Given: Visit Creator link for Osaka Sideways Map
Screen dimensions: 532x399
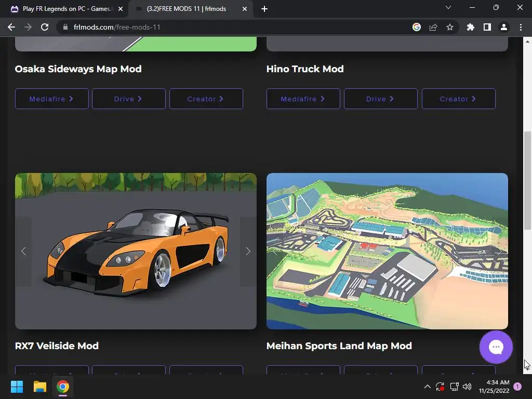Looking at the screenshot, I should click(206, 99).
